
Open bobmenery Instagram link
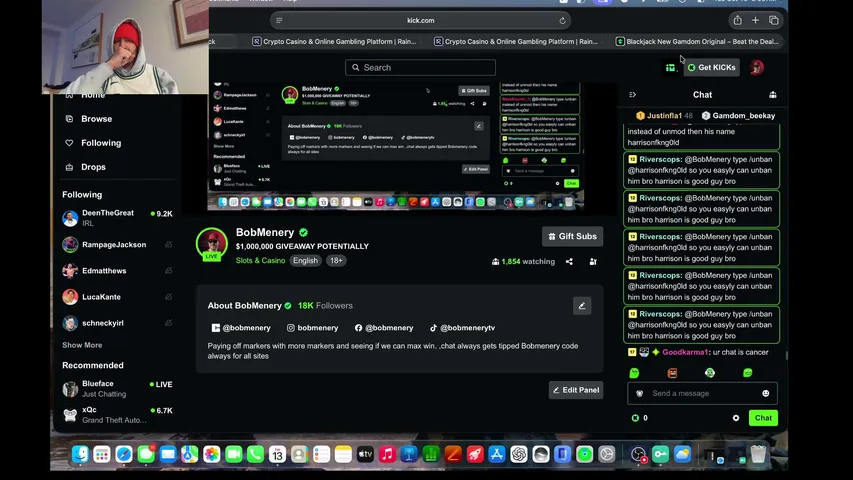[x=313, y=328]
